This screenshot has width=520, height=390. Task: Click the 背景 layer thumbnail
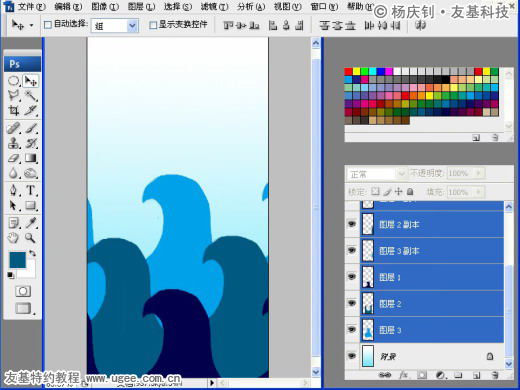[x=368, y=356]
